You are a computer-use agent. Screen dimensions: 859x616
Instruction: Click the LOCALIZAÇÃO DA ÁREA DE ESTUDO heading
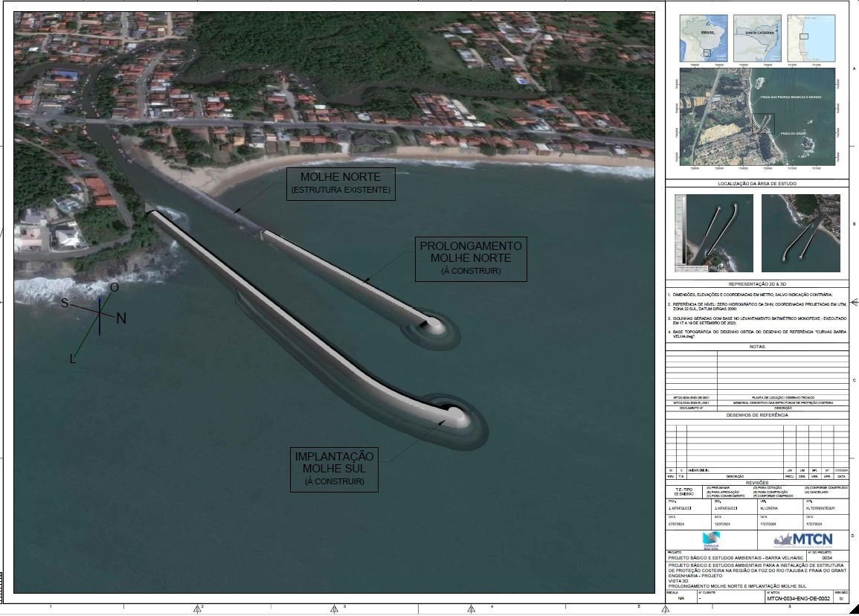click(x=756, y=182)
